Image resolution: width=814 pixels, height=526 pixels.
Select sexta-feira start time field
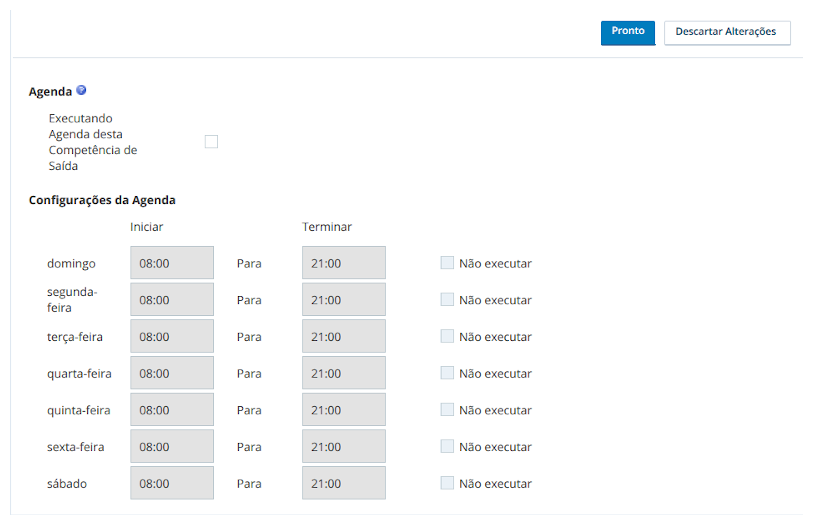pos(172,447)
